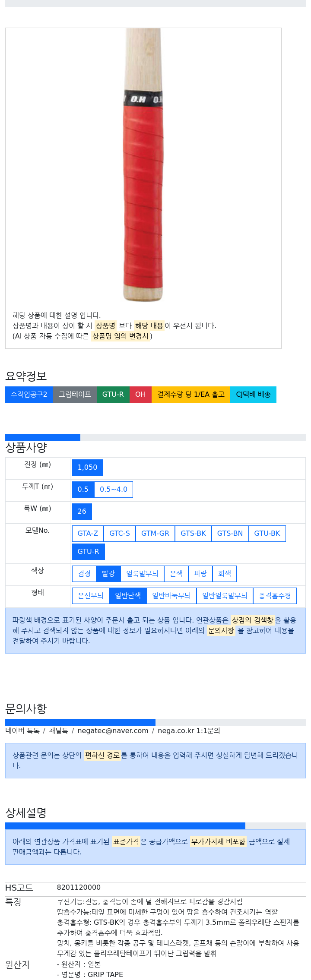The width and height of the screenshot is (311, 980).
Task: Select the 파랑 color option
Action: point(200,574)
